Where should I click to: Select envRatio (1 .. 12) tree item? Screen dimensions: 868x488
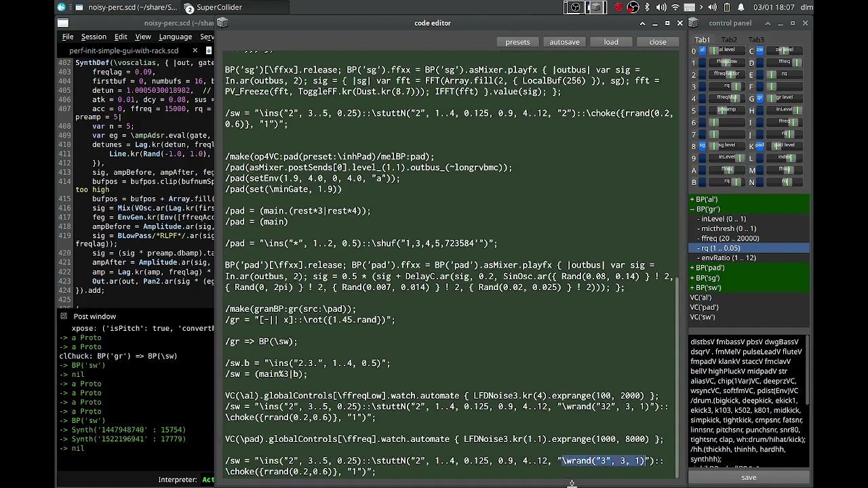pyautogui.click(x=749, y=258)
